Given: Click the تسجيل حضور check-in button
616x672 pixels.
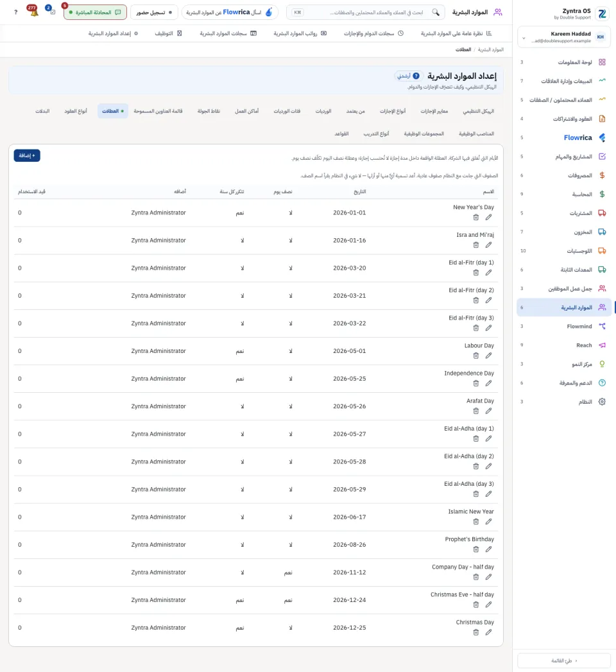Looking at the screenshot, I should [x=154, y=12].
